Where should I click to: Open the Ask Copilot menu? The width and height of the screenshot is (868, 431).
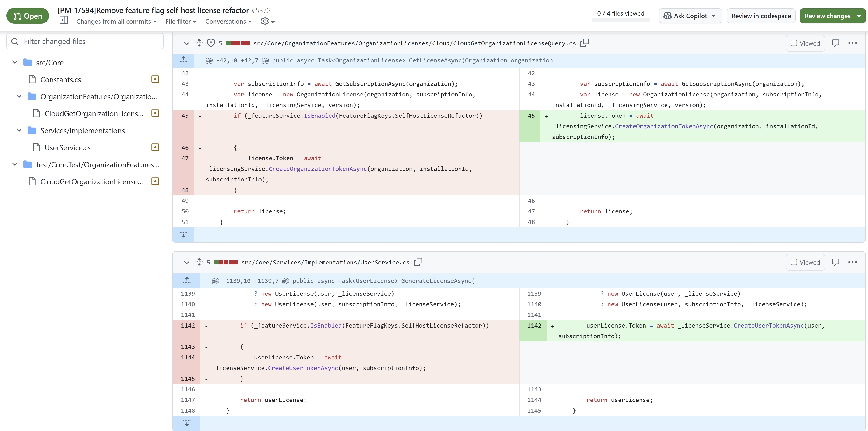point(713,16)
